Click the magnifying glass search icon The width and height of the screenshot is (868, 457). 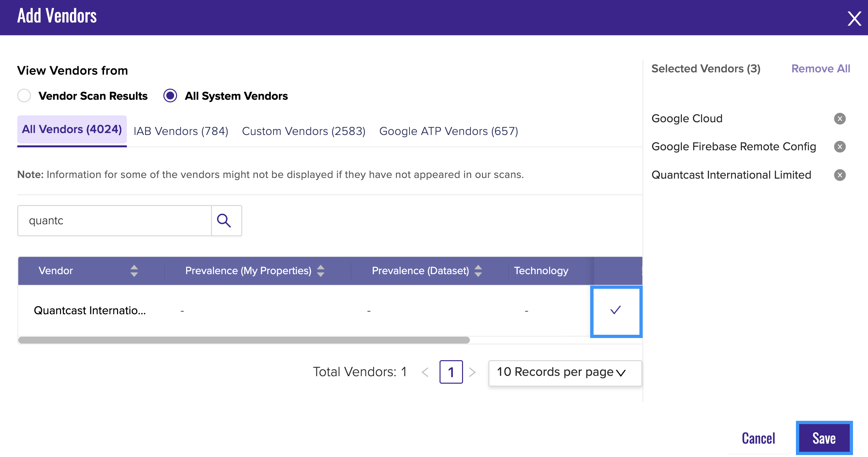[224, 221]
